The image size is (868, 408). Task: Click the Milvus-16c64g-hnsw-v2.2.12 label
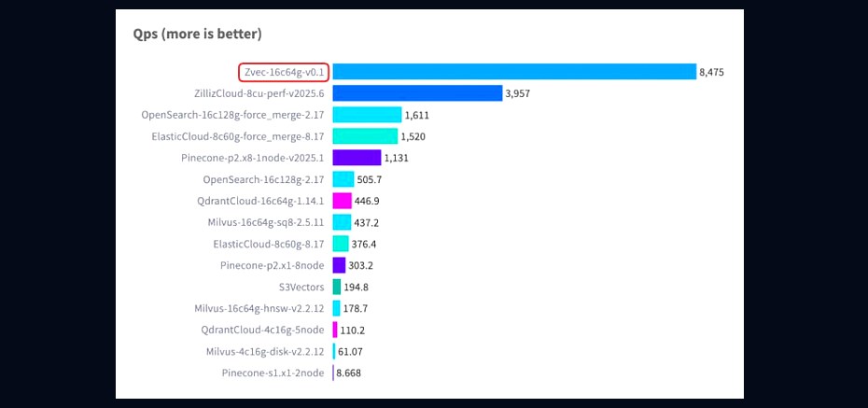pos(259,308)
